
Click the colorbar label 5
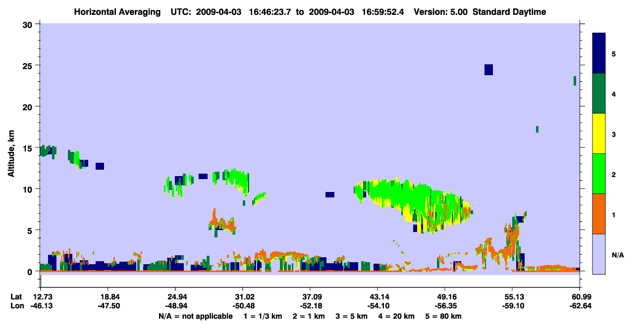(x=614, y=53)
